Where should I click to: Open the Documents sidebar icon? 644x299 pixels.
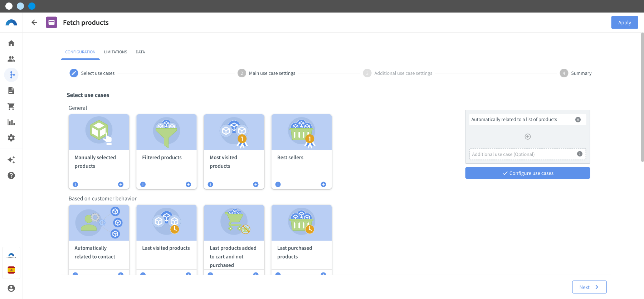(11, 91)
